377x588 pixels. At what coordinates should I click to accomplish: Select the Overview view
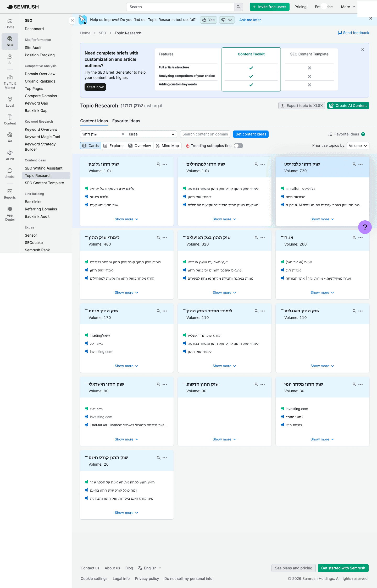pos(140,146)
